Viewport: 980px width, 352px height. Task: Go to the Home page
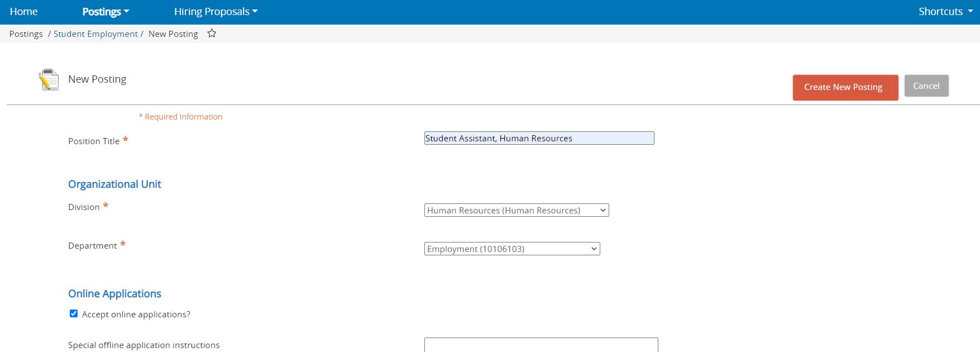[23, 12]
